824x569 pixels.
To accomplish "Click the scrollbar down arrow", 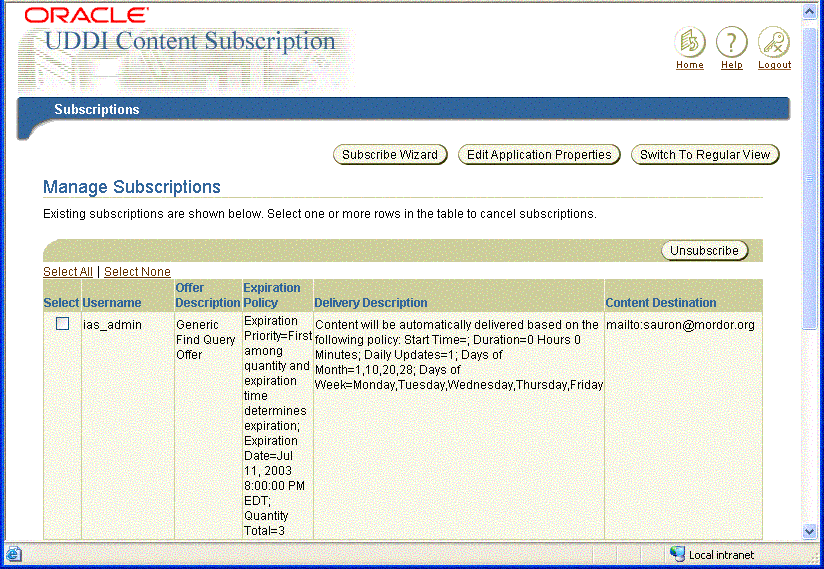I will (810, 531).
